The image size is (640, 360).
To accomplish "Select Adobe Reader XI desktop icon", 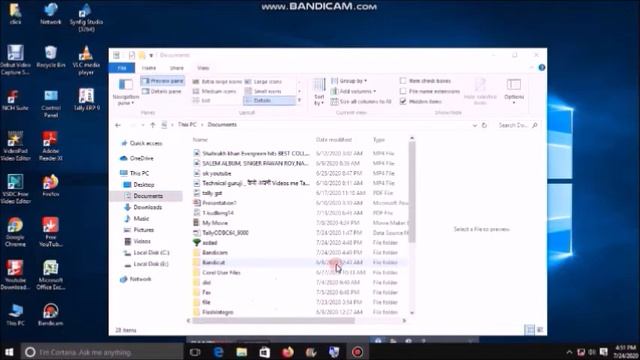I will [51, 146].
